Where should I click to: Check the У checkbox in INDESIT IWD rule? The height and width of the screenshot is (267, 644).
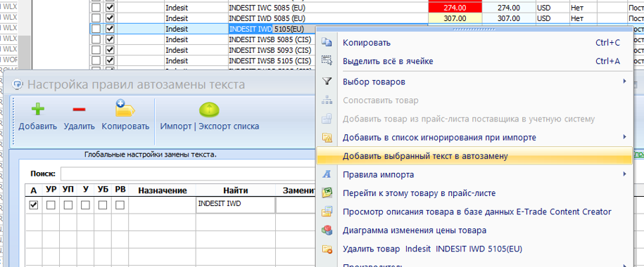coord(85,204)
